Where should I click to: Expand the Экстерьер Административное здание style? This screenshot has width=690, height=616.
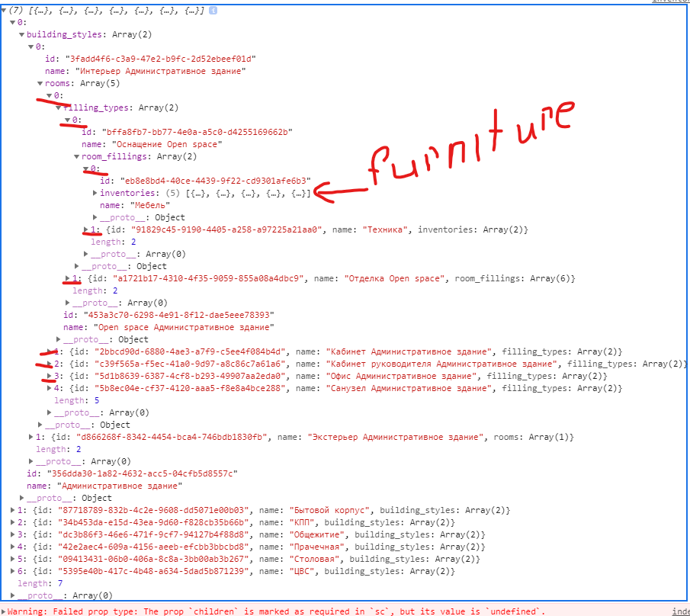[x=33, y=437]
